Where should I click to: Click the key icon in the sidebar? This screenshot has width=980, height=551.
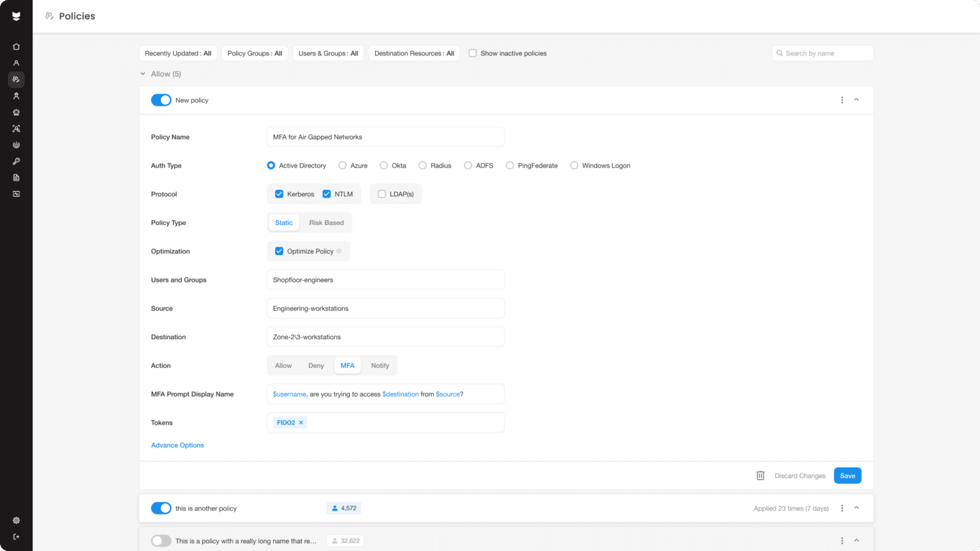16,161
